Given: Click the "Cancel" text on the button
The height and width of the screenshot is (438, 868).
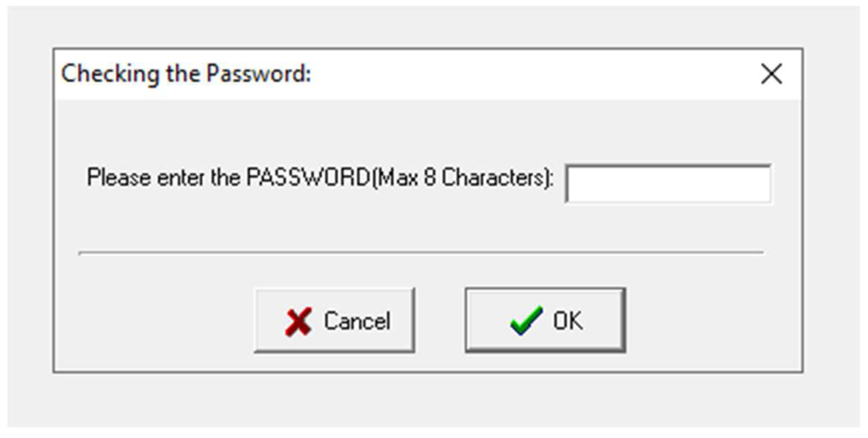Looking at the screenshot, I should pyautogui.click(x=357, y=321).
